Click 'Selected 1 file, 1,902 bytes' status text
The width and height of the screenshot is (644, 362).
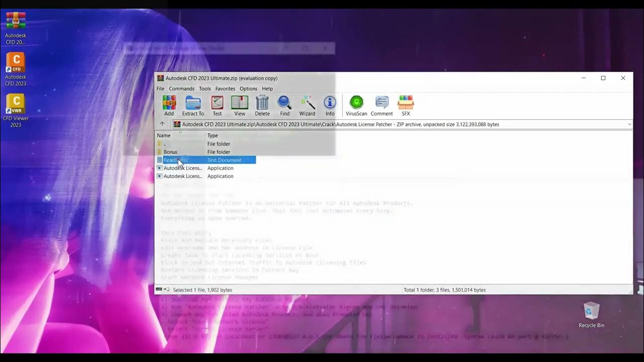tap(202, 290)
